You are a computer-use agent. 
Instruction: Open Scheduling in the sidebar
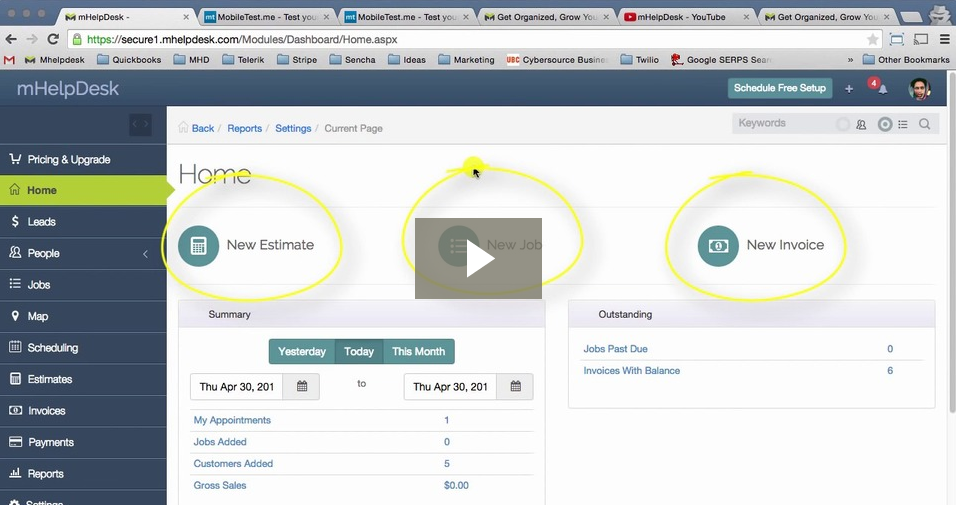83,348
